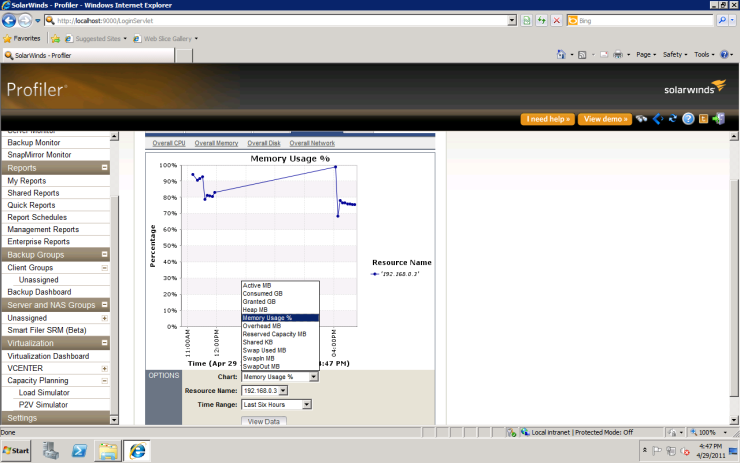Open the Profiler help question mark icon

tap(689, 119)
